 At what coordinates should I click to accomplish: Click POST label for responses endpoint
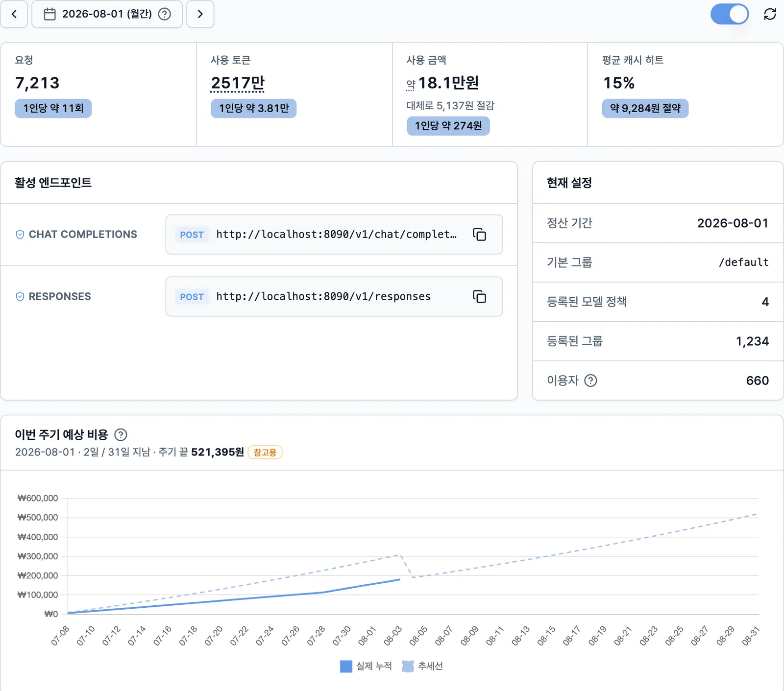pyautogui.click(x=192, y=297)
